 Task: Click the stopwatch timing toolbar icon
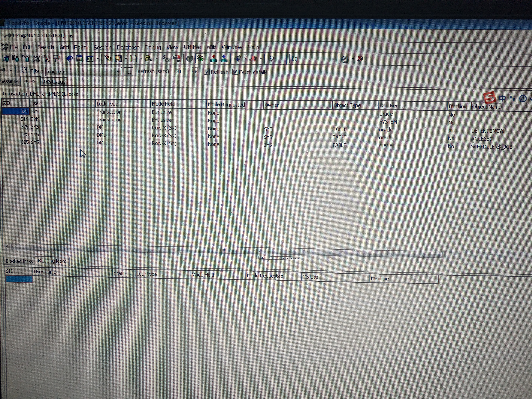190,58
